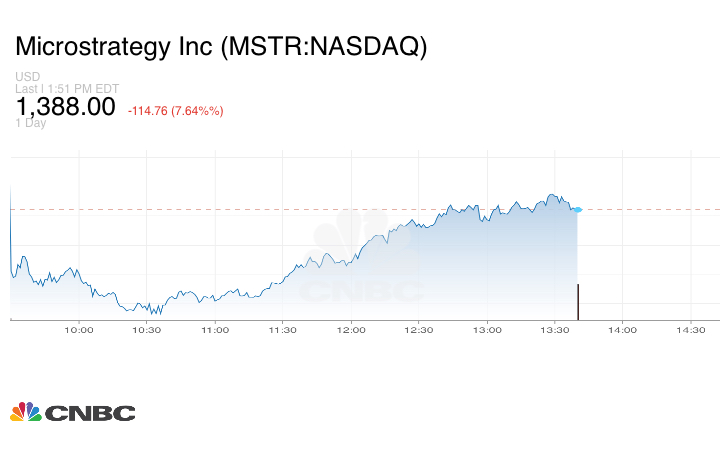Click the 11:00 time axis label
The height and width of the screenshot is (450, 720).
coord(215,330)
